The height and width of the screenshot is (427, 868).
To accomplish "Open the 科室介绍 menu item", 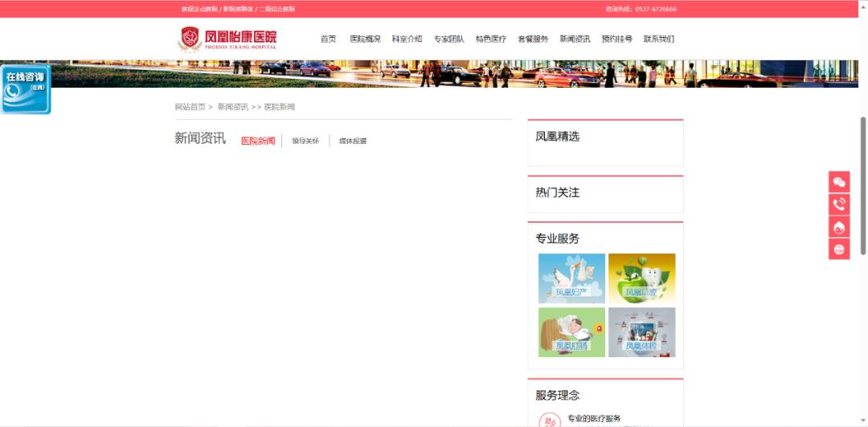I will click(407, 39).
